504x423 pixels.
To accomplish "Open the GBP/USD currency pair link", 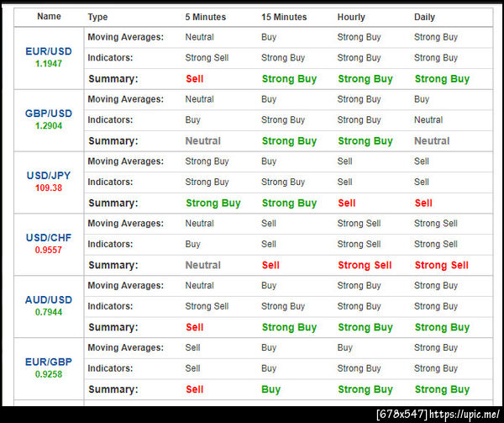I will [49, 114].
